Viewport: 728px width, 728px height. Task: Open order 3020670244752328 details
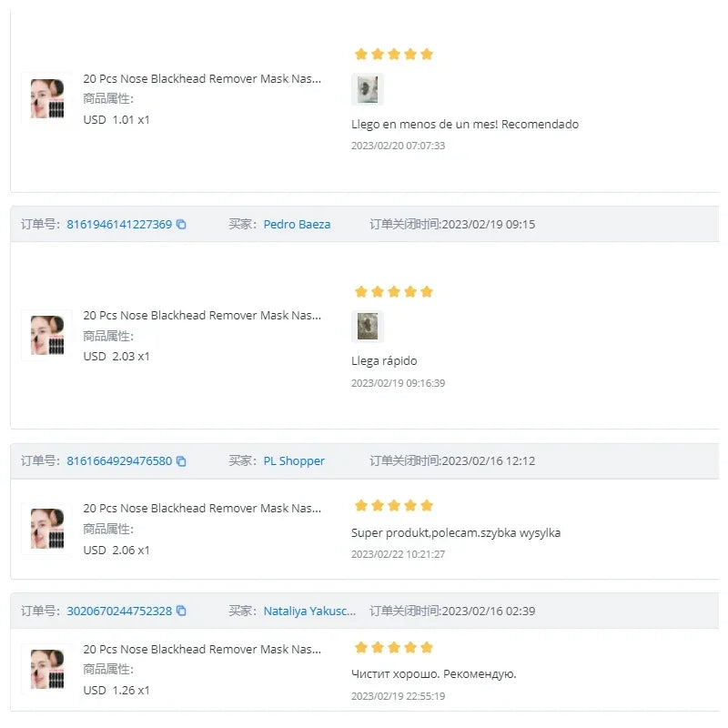click(119, 611)
